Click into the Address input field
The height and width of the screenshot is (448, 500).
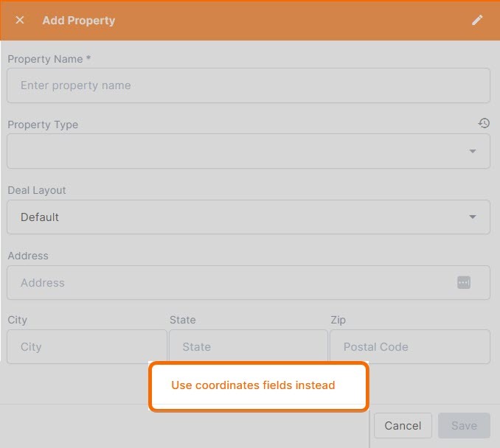tap(229, 282)
